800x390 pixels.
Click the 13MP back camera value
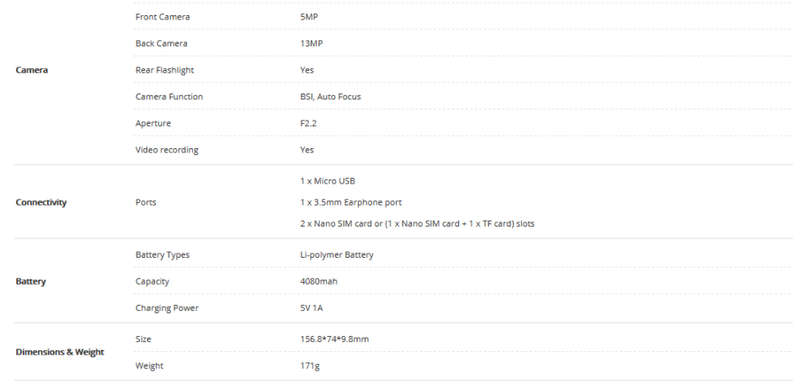[311, 43]
